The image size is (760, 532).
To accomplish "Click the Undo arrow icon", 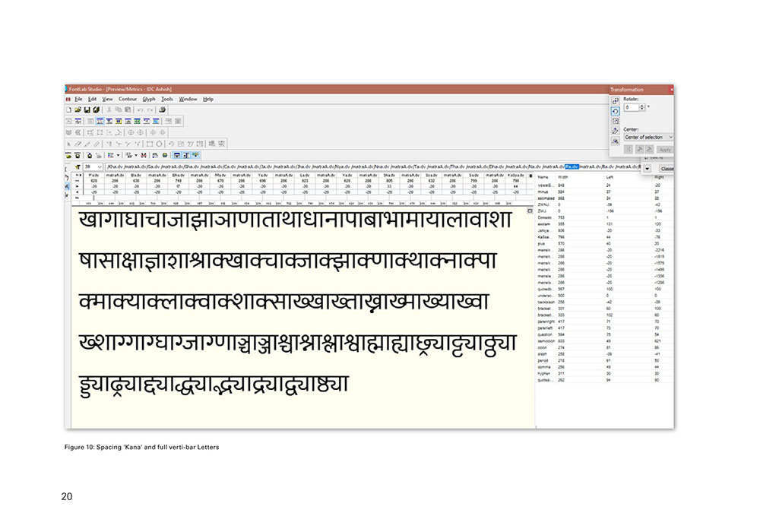I will pyautogui.click(x=140, y=110).
